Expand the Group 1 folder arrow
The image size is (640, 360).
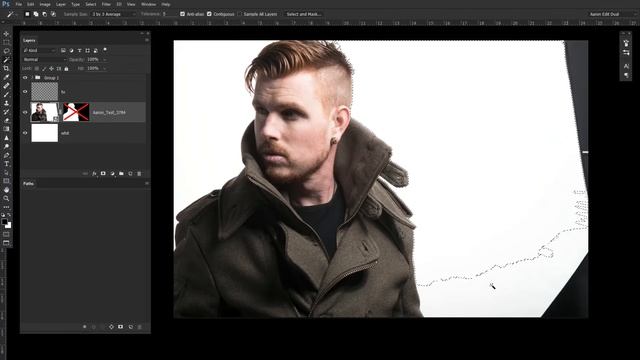(32, 78)
